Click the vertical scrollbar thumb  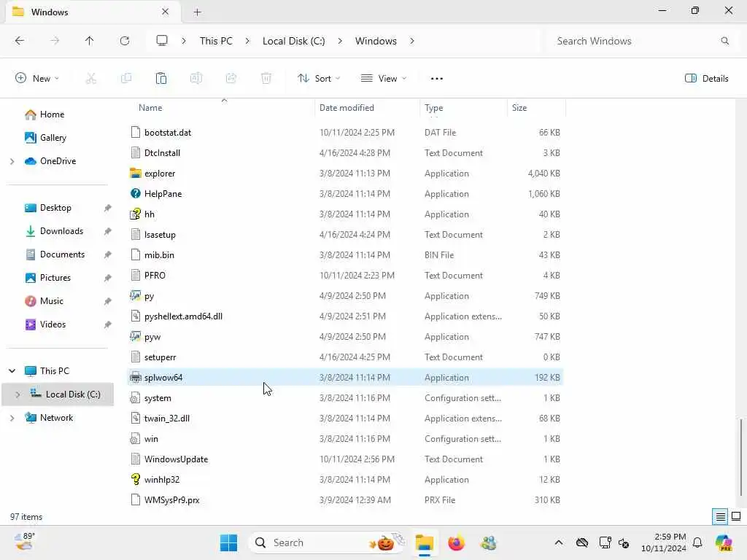(741, 457)
